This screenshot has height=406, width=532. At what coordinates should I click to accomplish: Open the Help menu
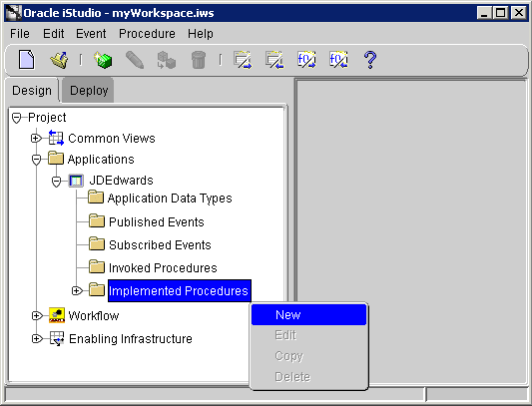pyautogui.click(x=201, y=34)
